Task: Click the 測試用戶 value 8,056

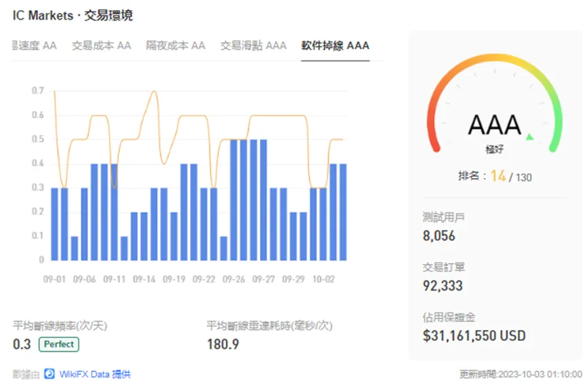Action: point(439,236)
